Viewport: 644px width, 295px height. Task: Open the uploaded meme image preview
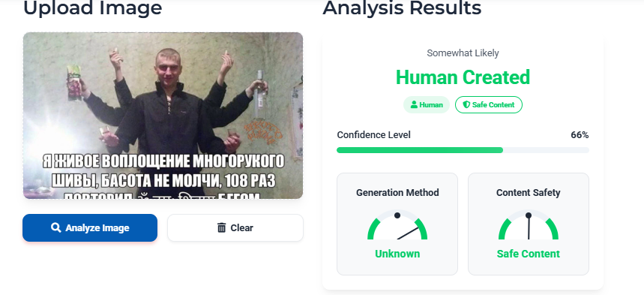163,116
